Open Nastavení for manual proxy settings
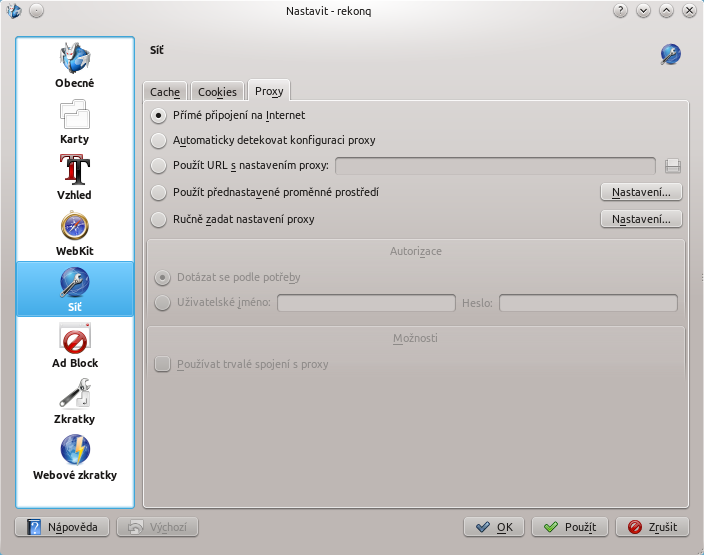This screenshot has height=555, width=704. point(641,219)
